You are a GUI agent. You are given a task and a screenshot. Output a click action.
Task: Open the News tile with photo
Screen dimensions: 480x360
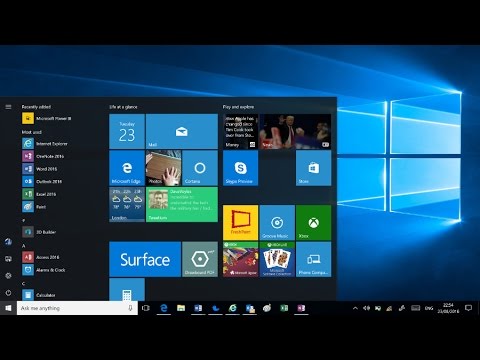click(x=295, y=131)
